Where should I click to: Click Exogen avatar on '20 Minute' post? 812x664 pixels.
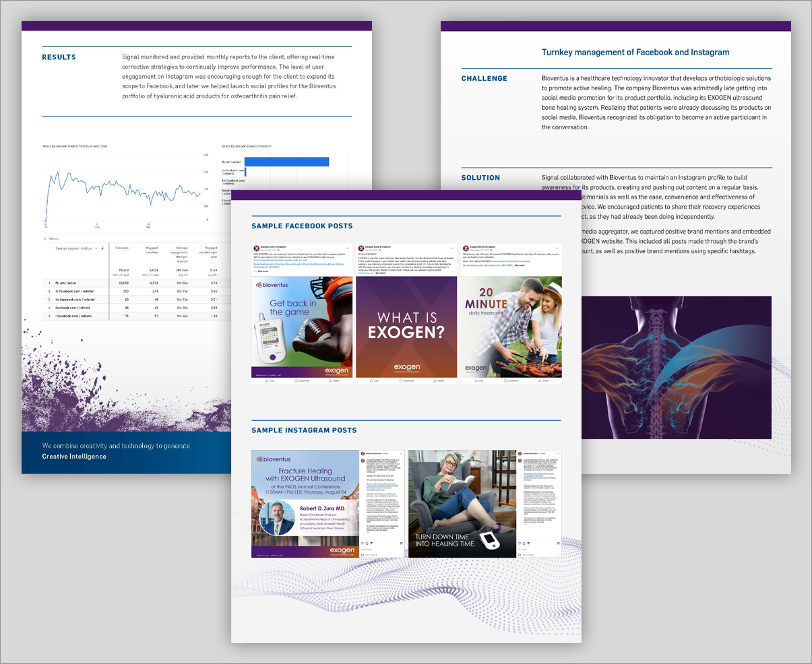pos(466,248)
